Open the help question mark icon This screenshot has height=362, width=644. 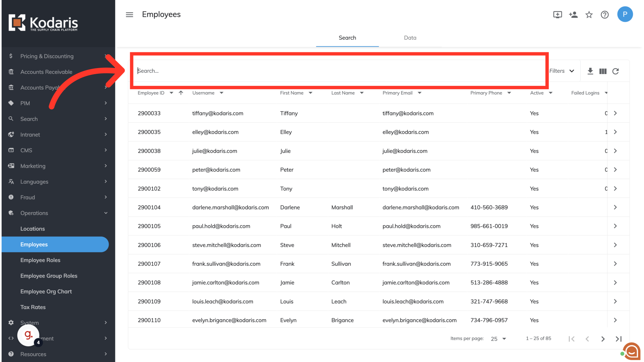(605, 14)
